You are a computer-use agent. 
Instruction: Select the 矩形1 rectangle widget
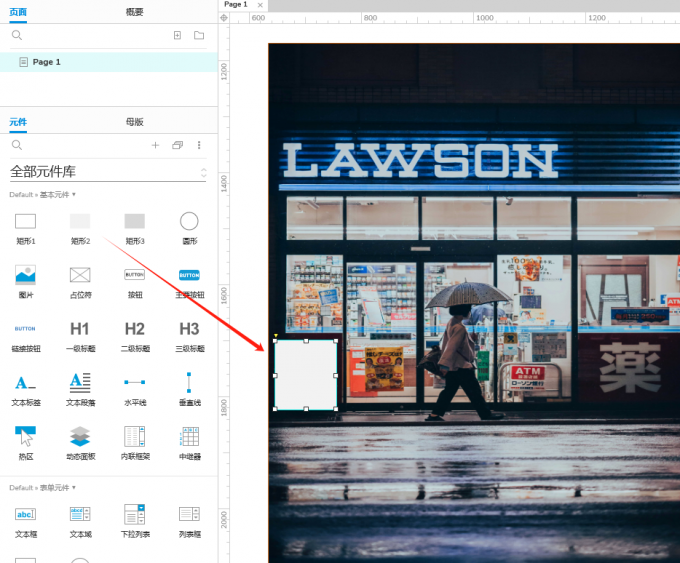26,229
